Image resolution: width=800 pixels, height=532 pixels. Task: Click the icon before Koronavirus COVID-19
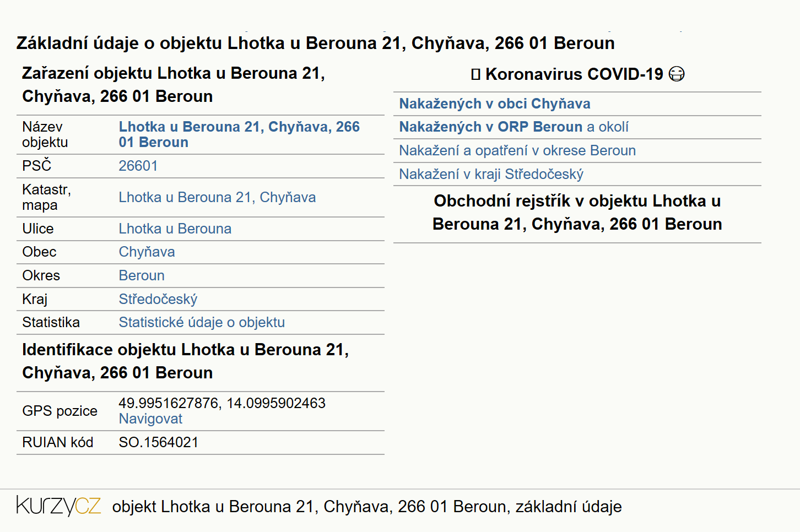click(476, 74)
